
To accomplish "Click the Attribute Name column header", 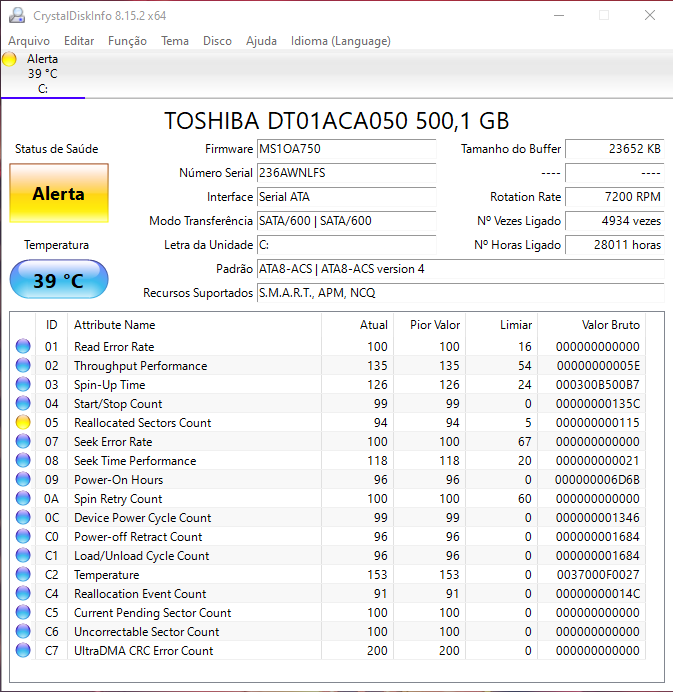I will 194,325.
